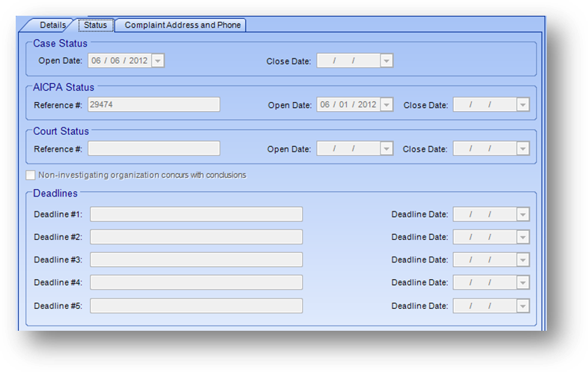588x372 pixels.
Task: Click the Deadline #3 text field
Action: 196,259
